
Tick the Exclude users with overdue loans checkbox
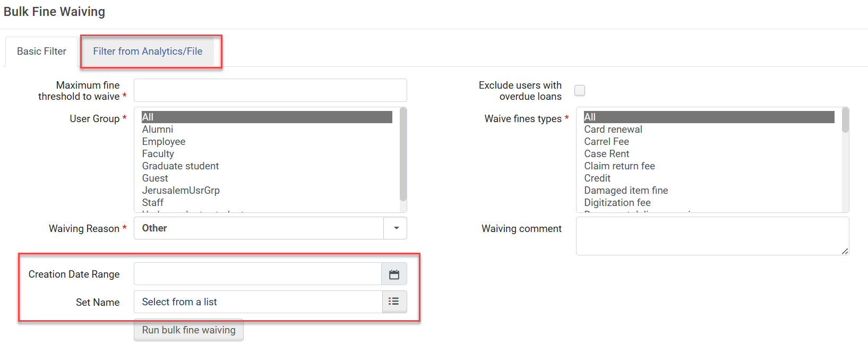pyautogui.click(x=580, y=90)
